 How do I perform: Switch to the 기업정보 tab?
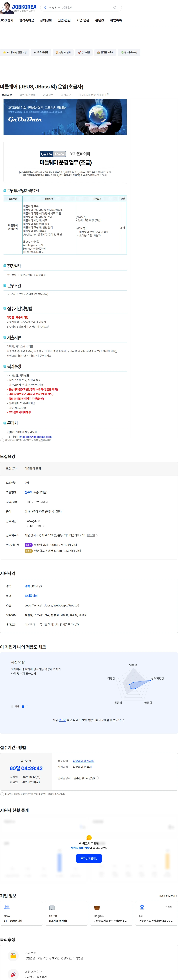pyautogui.click(x=48, y=95)
